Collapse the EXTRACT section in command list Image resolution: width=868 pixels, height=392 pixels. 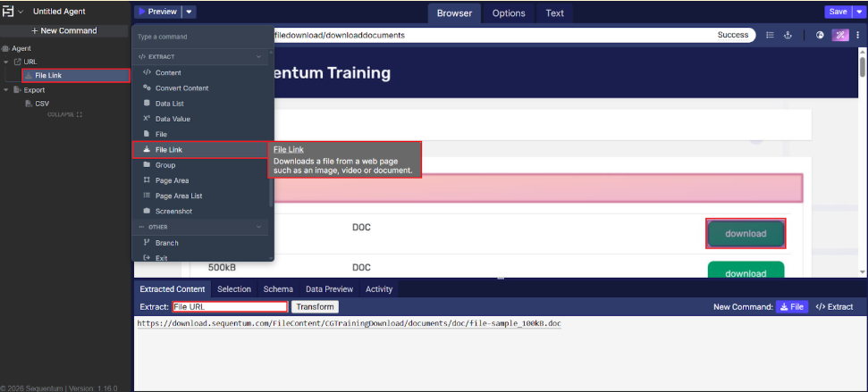pos(259,56)
